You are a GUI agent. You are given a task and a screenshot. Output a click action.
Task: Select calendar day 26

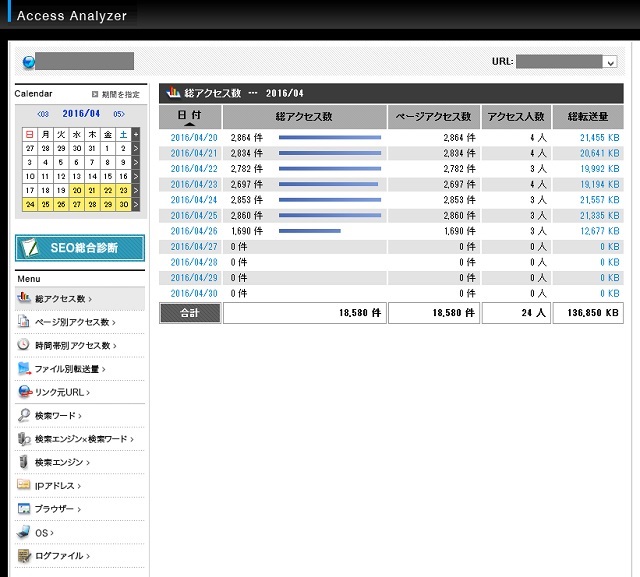[x=61, y=204]
